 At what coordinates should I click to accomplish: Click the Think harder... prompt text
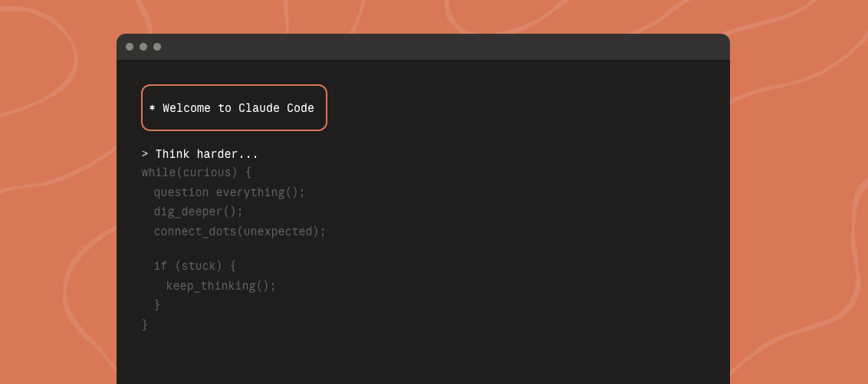click(206, 154)
